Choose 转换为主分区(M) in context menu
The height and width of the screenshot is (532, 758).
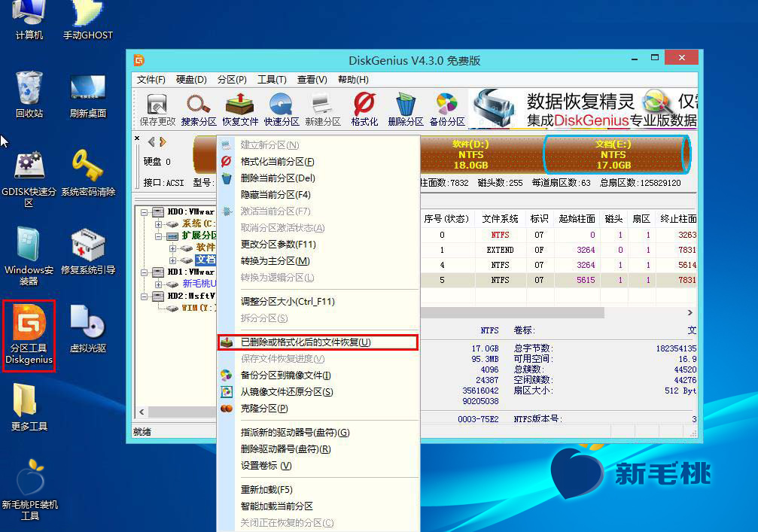coord(318,261)
